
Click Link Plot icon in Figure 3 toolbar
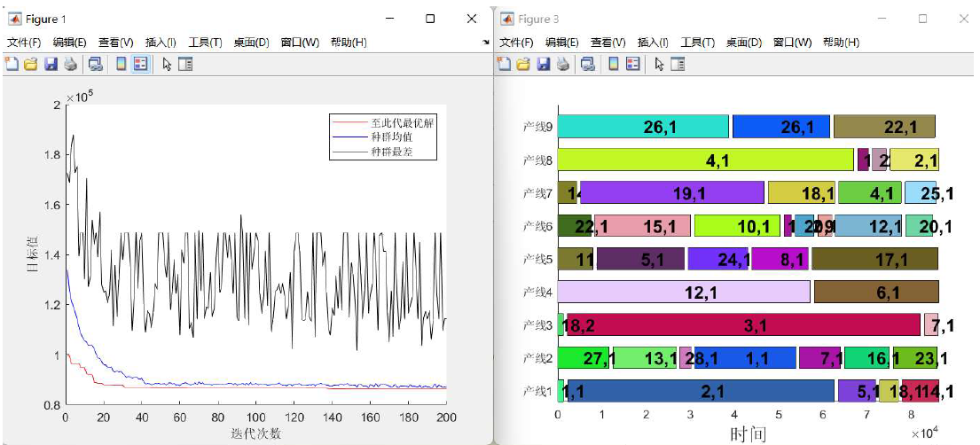pyautogui.click(x=588, y=64)
